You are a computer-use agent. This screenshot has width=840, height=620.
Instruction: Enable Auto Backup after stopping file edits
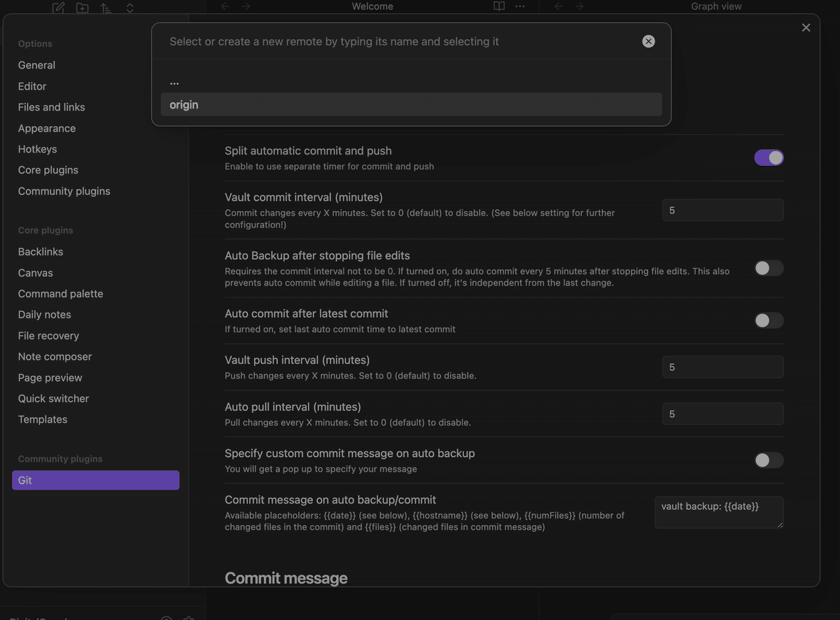769,268
